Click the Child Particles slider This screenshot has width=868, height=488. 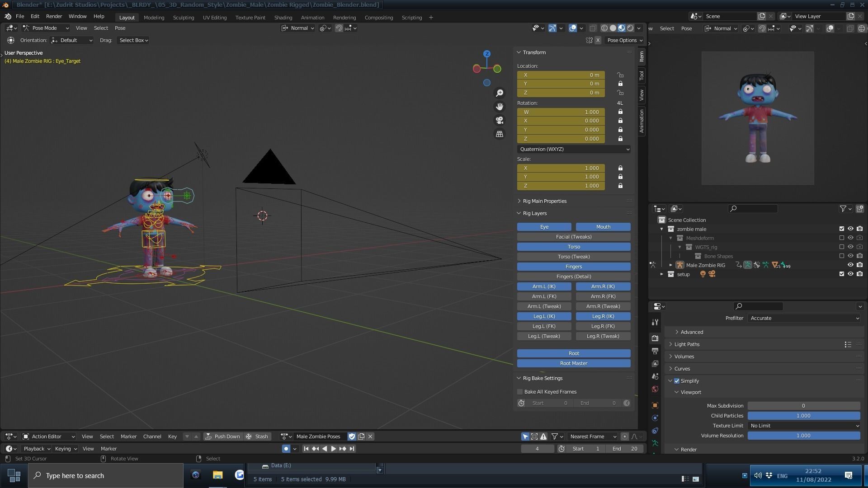coord(803,416)
